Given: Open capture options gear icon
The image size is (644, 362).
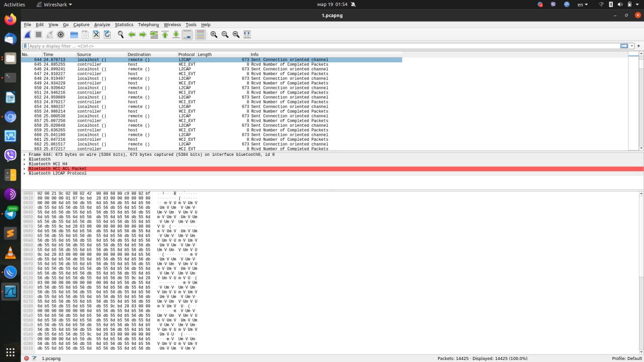Looking at the screenshot, I should point(61,35).
